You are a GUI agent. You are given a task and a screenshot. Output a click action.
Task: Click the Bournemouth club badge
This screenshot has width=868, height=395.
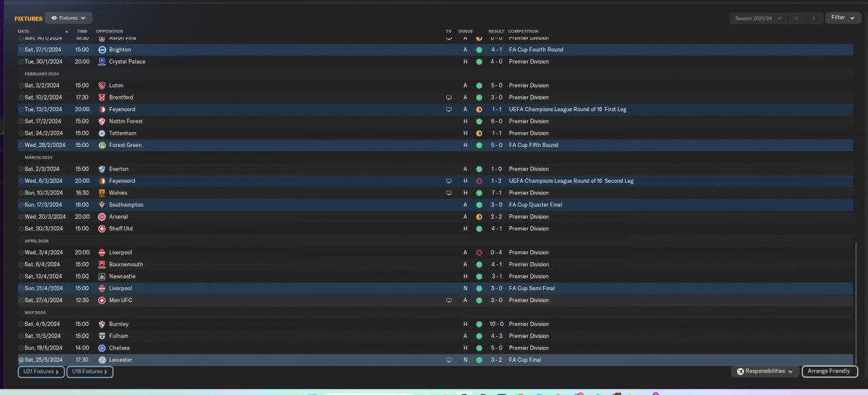point(102,264)
